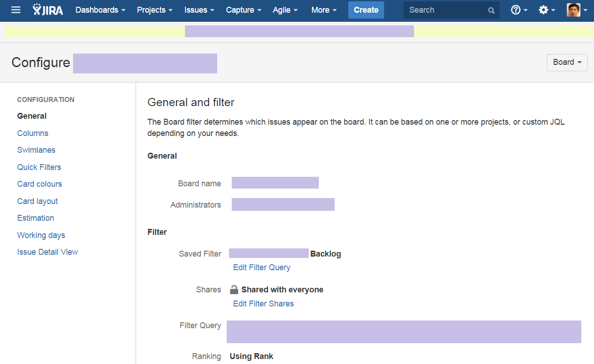Open the Agile menu
This screenshot has width=594, height=364.
285,10
